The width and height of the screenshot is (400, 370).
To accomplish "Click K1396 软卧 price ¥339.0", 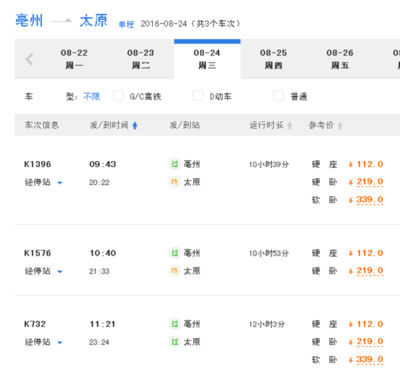I will [366, 200].
